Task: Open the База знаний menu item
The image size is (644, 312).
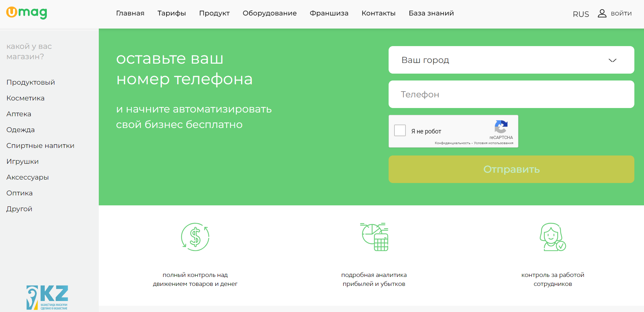Action: click(x=431, y=13)
